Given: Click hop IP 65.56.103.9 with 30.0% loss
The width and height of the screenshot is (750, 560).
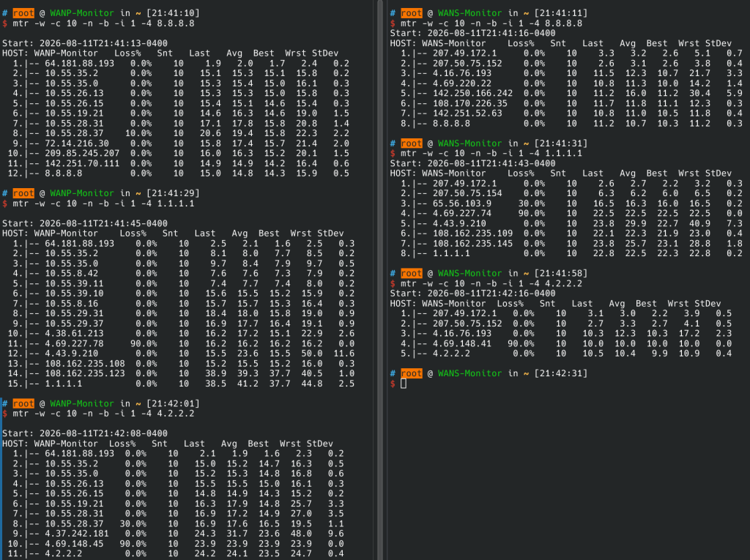Looking at the screenshot, I should (462, 204).
